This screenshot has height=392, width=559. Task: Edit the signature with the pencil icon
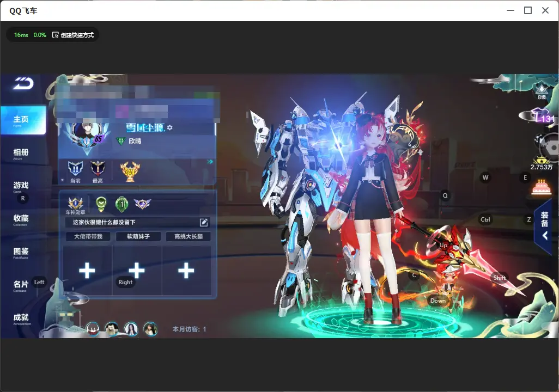coord(204,222)
